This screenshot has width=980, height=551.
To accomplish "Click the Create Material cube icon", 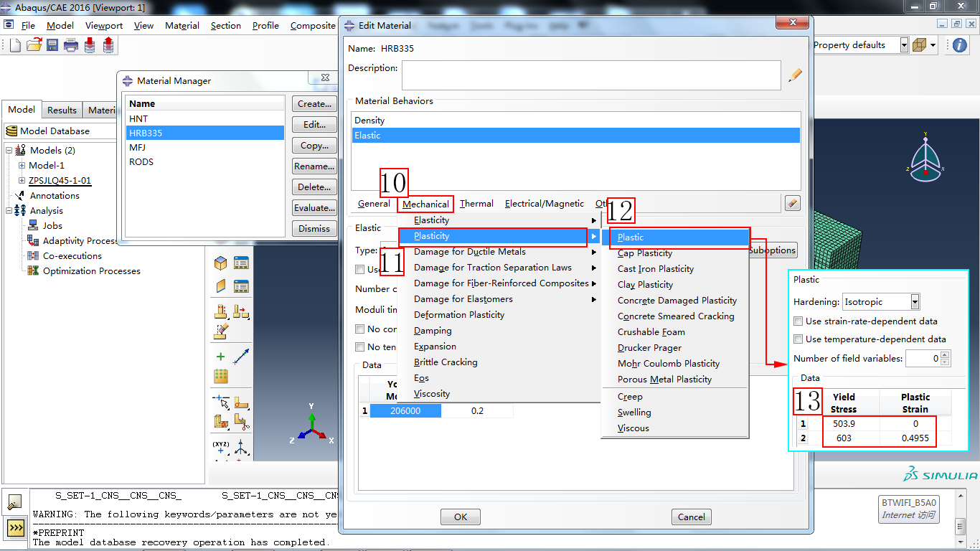I will pyautogui.click(x=221, y=263).
